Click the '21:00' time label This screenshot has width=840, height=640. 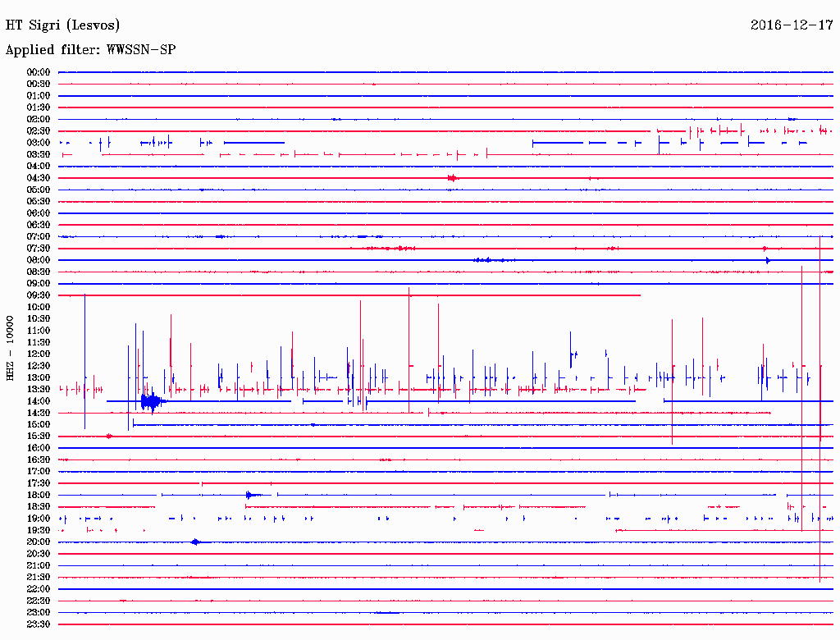pyautogui.click(x=39, y=565)
